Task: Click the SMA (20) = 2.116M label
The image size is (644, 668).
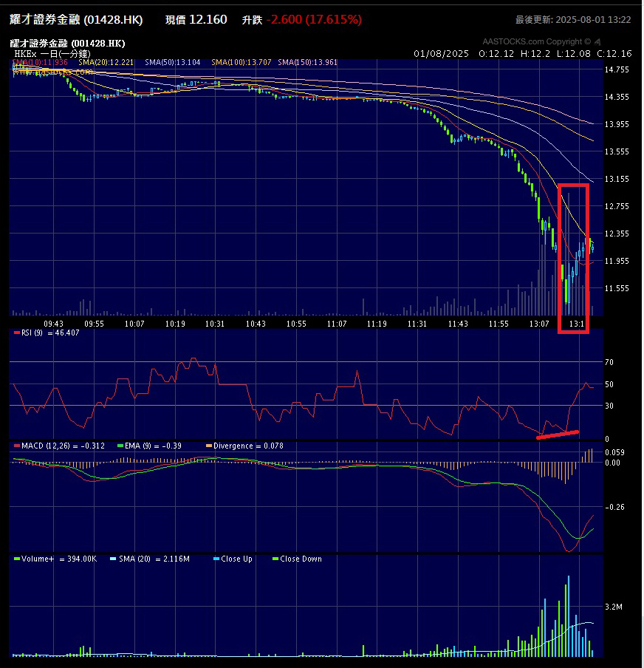Action: pyautogui.click(x=154, y=559)
